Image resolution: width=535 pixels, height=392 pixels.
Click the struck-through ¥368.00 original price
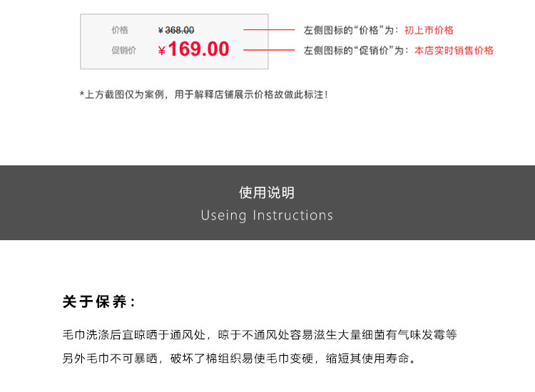pos(176,30)
